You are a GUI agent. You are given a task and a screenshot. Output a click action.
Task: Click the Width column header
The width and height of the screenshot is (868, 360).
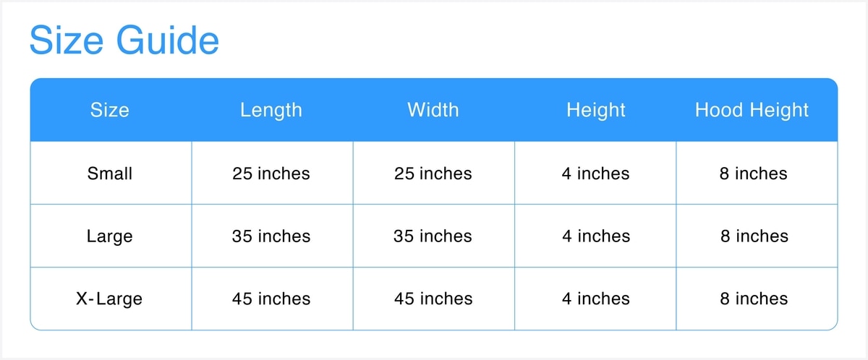point(433,110)
